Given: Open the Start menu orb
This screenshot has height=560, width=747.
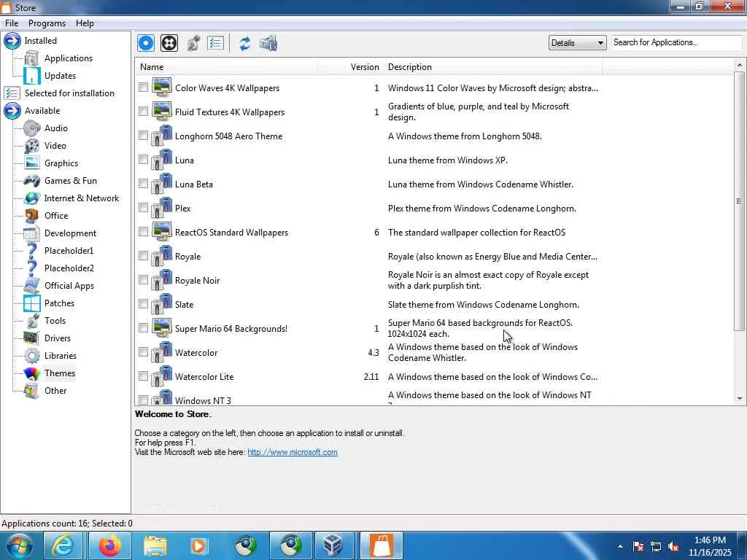Looking at the screenshot, I should [20, 545].
